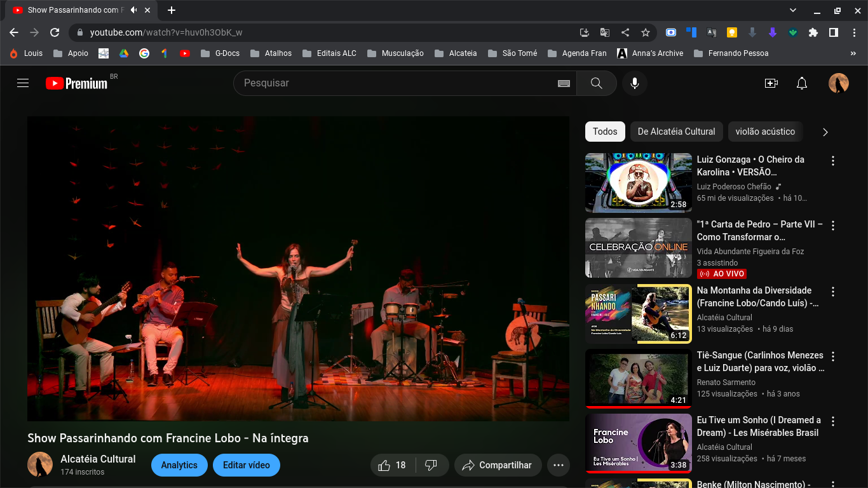The width and height of the screenshot is (868, 488).
Task: Open Anna's Archive bookmark
Action: point(650,53)
